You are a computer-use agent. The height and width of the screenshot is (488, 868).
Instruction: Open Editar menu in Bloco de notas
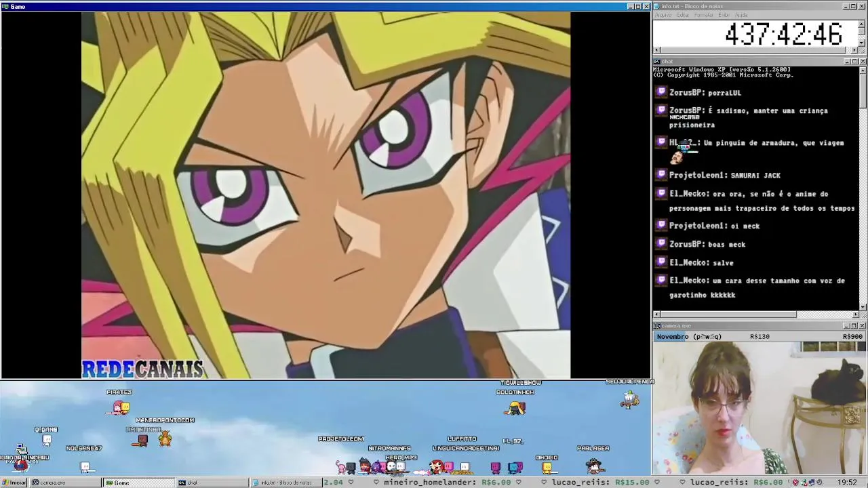683,15
